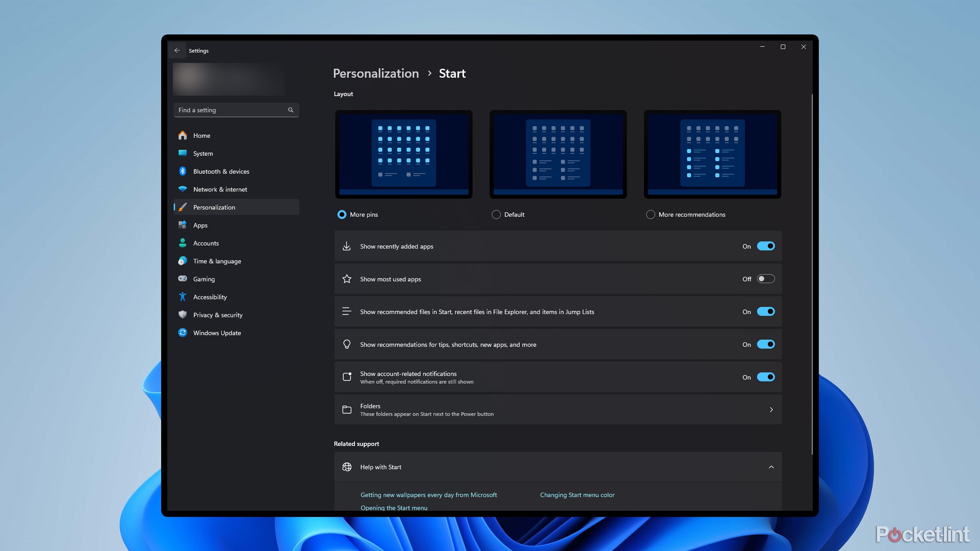Click the star icon for most used apps
This screenshot has width=980, height=551.
[x=346, y=279]
